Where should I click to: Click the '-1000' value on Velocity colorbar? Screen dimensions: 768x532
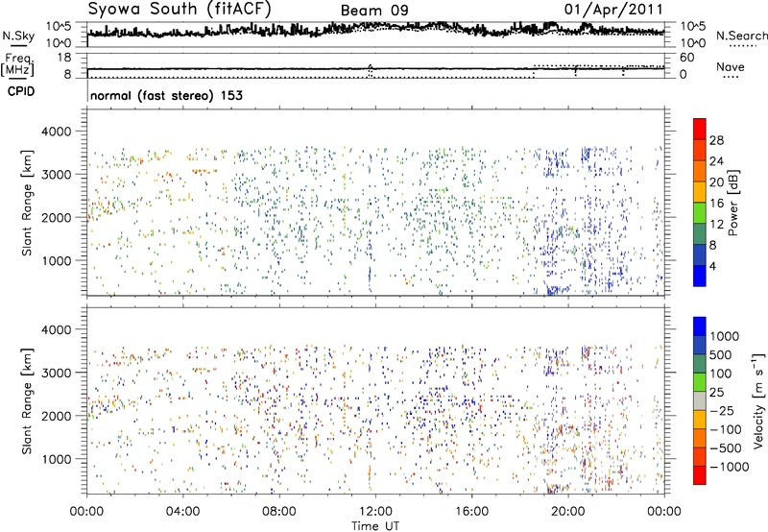[730, 467]
